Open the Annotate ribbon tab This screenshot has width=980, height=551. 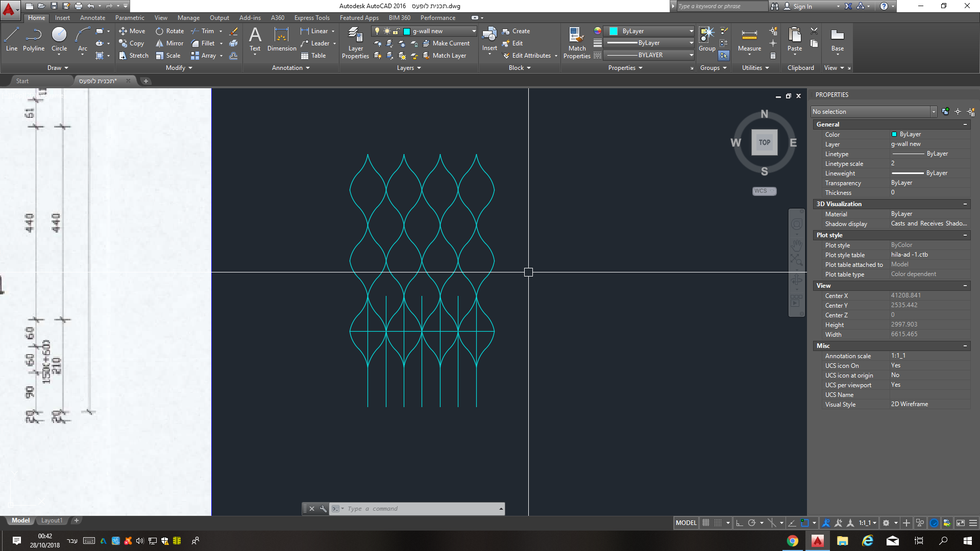point(92,18)
